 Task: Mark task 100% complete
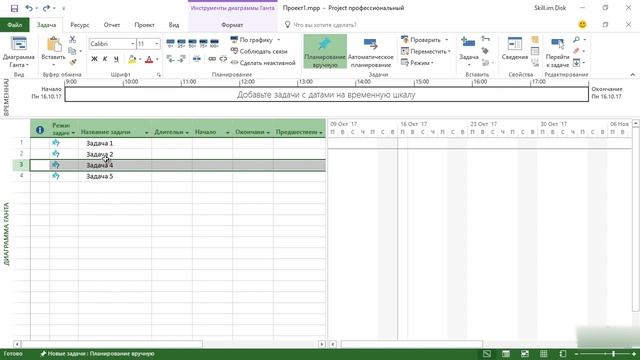[x=214, y=43]
